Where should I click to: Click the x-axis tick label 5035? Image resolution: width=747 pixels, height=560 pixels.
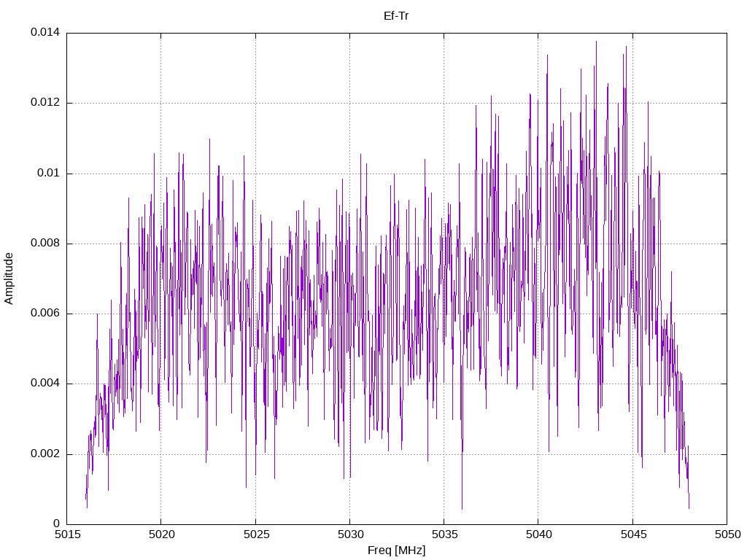(x=445, y=534)
